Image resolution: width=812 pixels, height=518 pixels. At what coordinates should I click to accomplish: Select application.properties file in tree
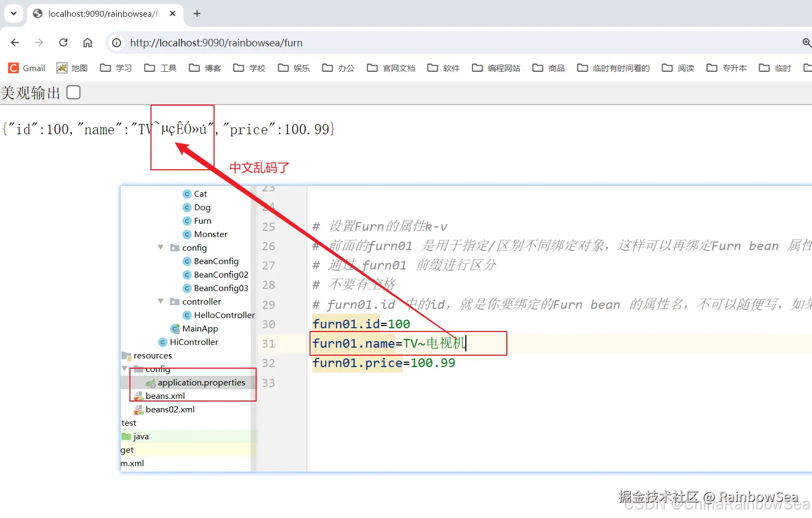coord(195,382)
